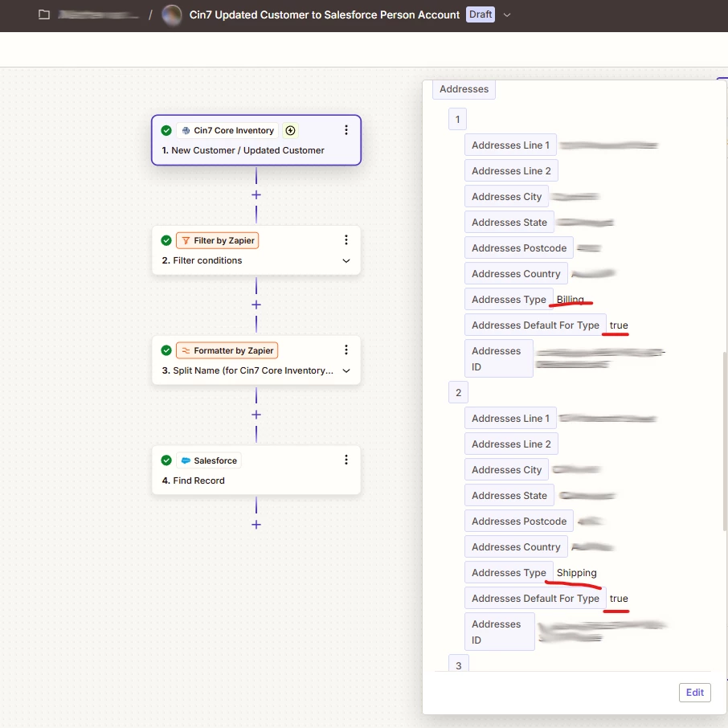Click Addresses Country in entry 2
This screenshot has height=728, width=728.
pos(516,547)
